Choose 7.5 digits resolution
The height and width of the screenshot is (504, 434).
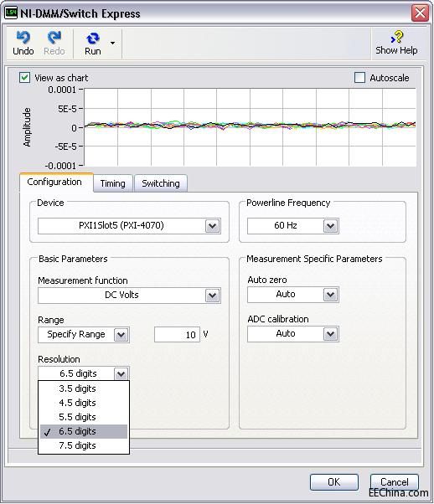84,445
